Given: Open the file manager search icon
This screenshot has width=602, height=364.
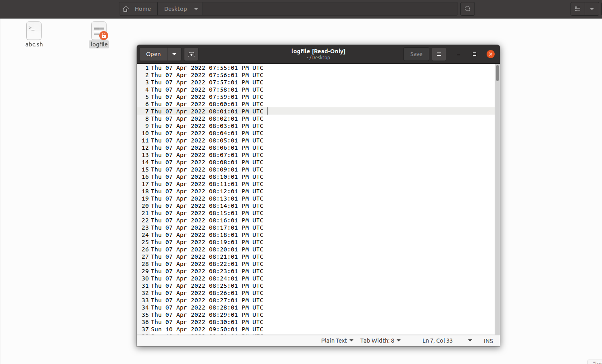Looking at the screenshot, I should point(467,9).
